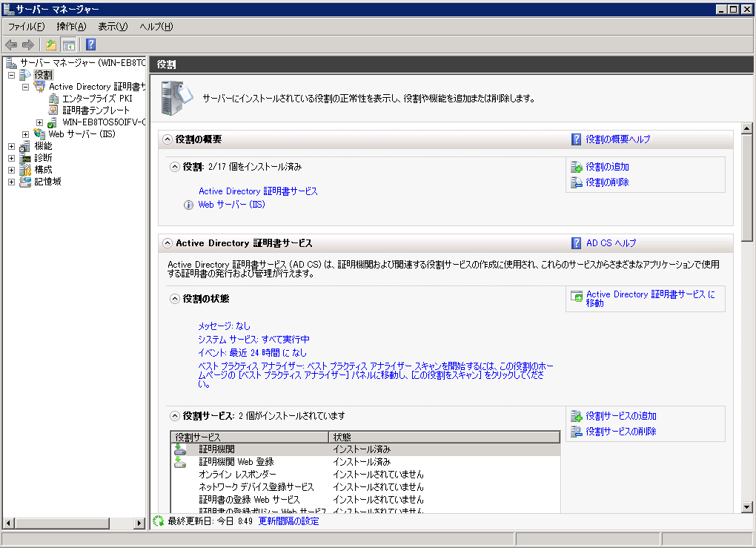Select the オンライン レスポンダー row

(365, 475)
